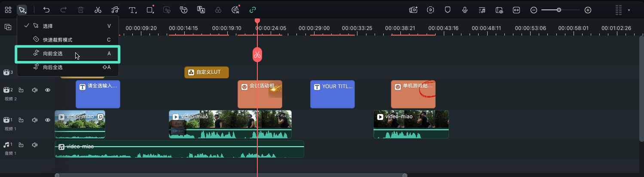Click the translate subtitles icon
Screen dimensions: 644x177
click(x=201, y=10)
